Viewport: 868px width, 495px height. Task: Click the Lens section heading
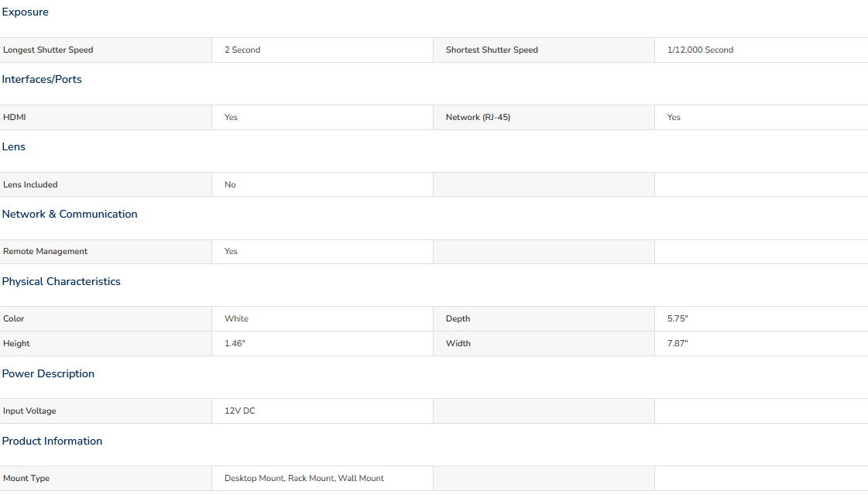(14, 146)
